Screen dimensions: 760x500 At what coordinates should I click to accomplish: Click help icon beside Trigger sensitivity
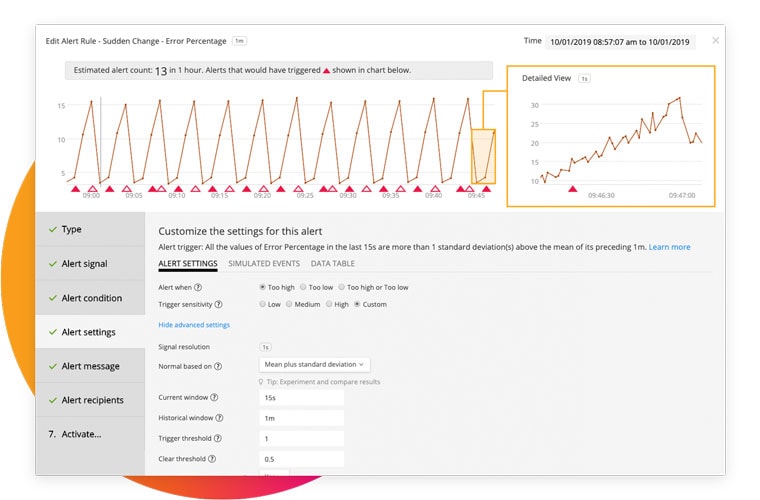click(x=219, y=304)
